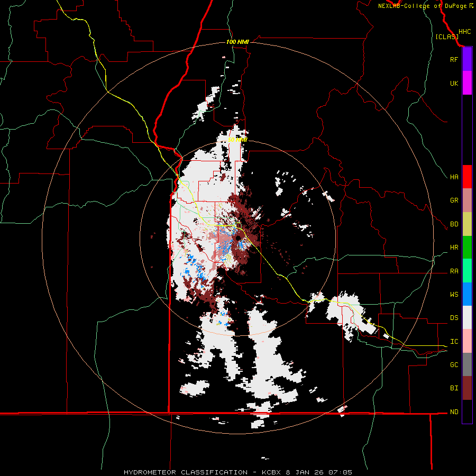Click the UK legend label
This screenshot has width=476, height=476.
point(454,83)
